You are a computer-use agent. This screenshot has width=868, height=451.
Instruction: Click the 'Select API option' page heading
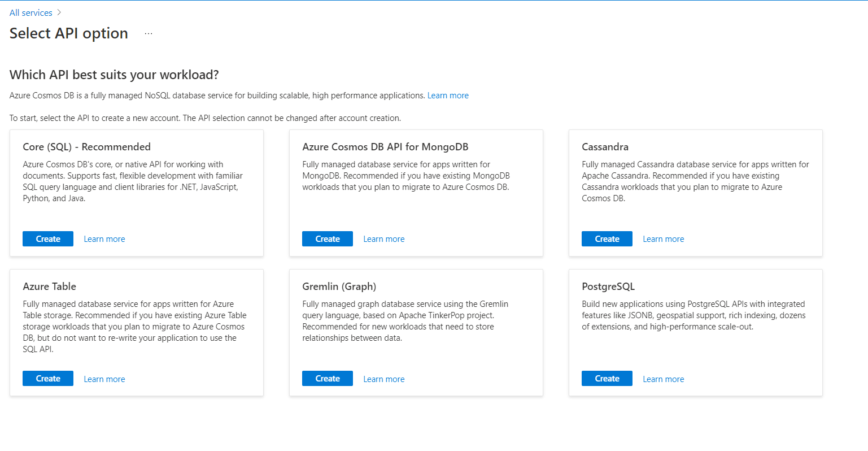click(x=69, y=33)
